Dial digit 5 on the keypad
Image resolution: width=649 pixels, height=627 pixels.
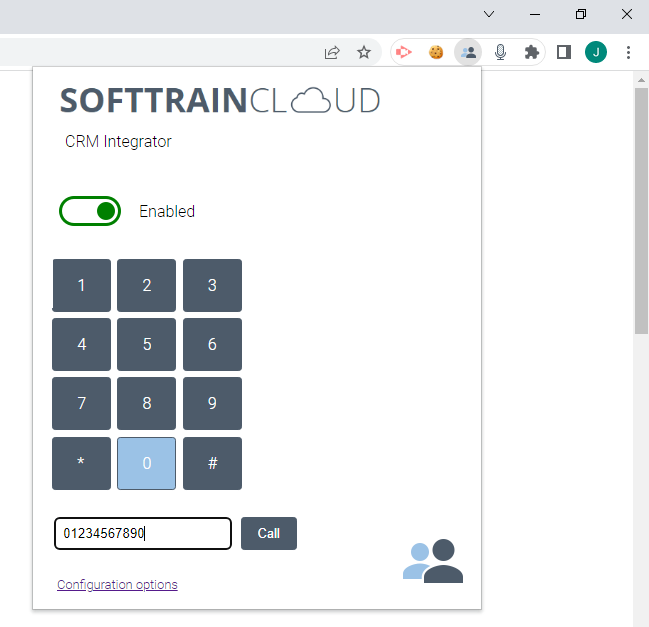[x=147, y=344]
